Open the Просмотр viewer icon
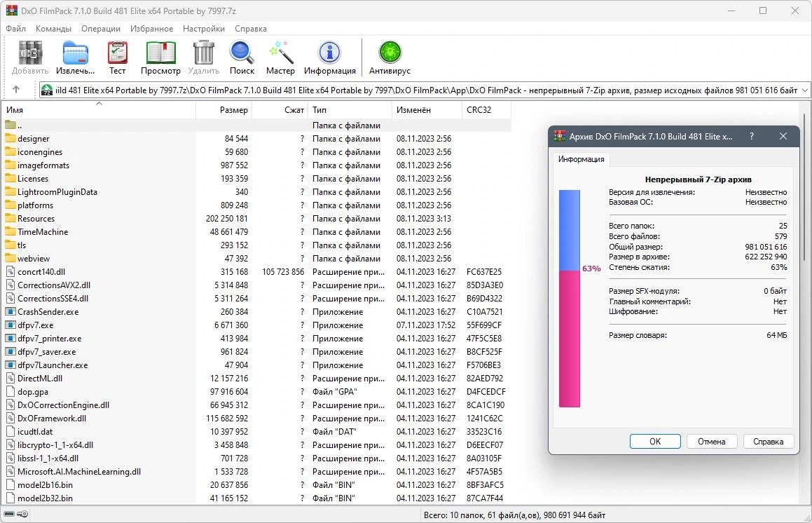812x523 pixels. coord(160,53)
